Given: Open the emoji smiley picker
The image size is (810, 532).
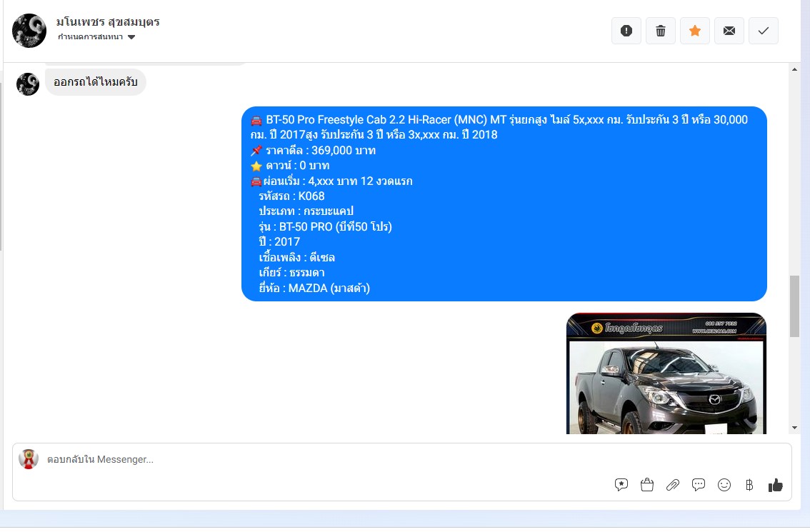Looking at the screenshot, I should 724,484.
